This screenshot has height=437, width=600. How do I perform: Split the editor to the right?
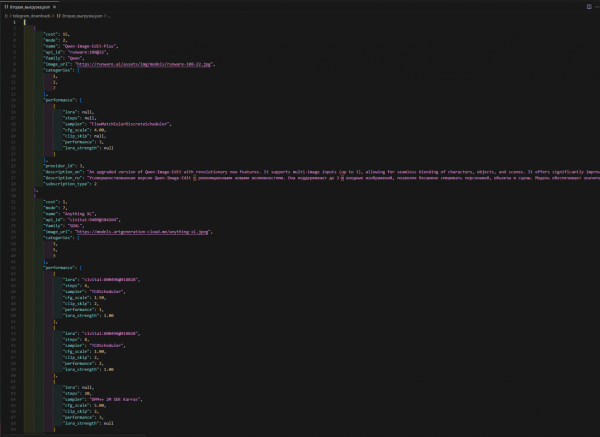589,7
